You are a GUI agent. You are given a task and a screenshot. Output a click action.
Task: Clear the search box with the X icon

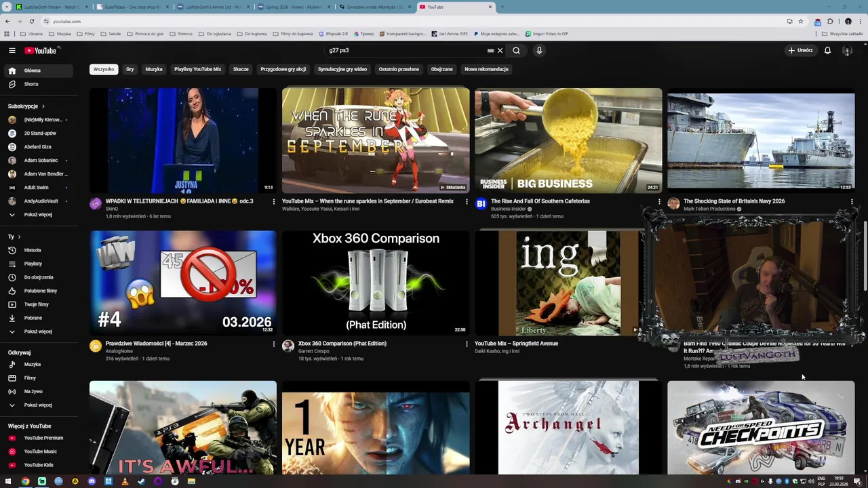(x=500, y=50)
